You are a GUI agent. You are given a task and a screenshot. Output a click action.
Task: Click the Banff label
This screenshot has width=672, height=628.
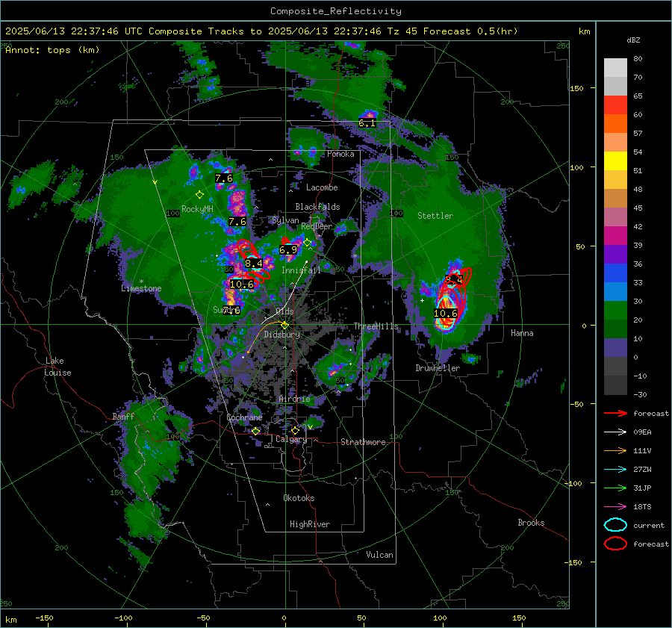123,416
